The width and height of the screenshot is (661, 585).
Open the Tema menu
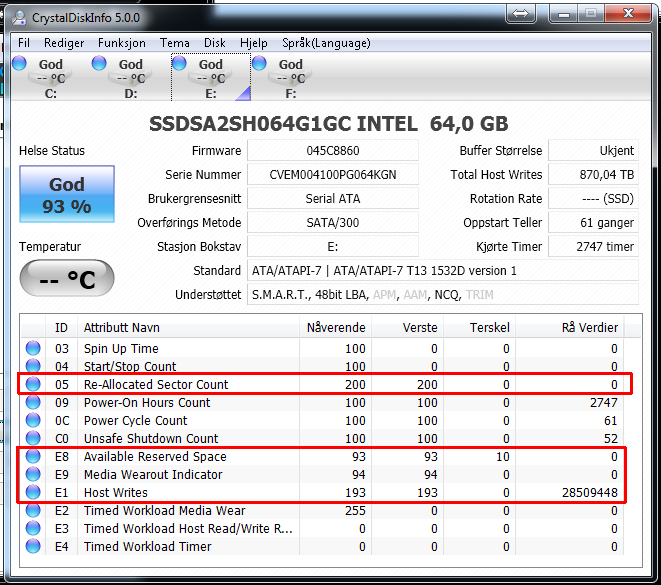point(175,43)
